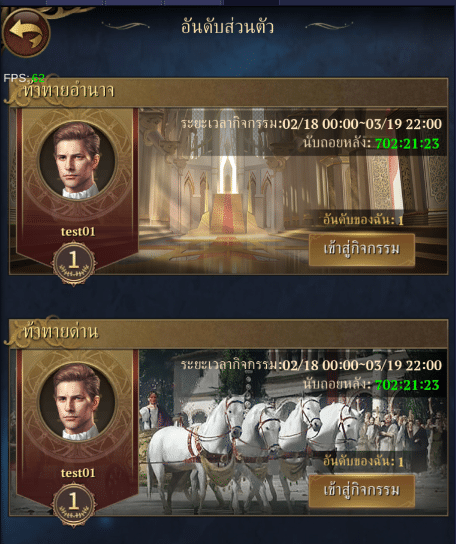This screenshot has width=456, height=544.
Task: Tap the rank 1 medal under ท้าทายอำนาจ
Action: 74,263
